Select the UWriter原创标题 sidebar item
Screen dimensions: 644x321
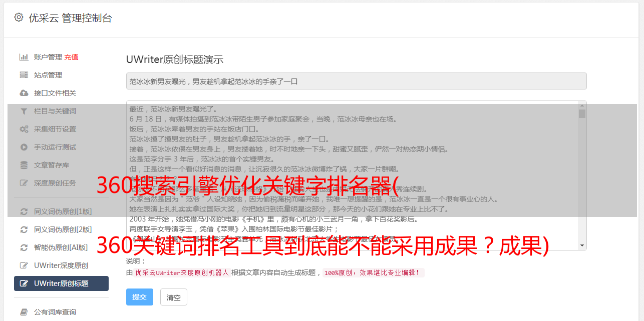click(x=61, y=283)
